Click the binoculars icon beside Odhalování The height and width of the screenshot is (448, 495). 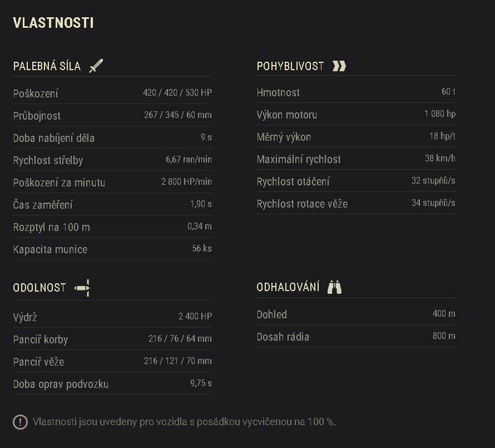(x=334, y=287)
